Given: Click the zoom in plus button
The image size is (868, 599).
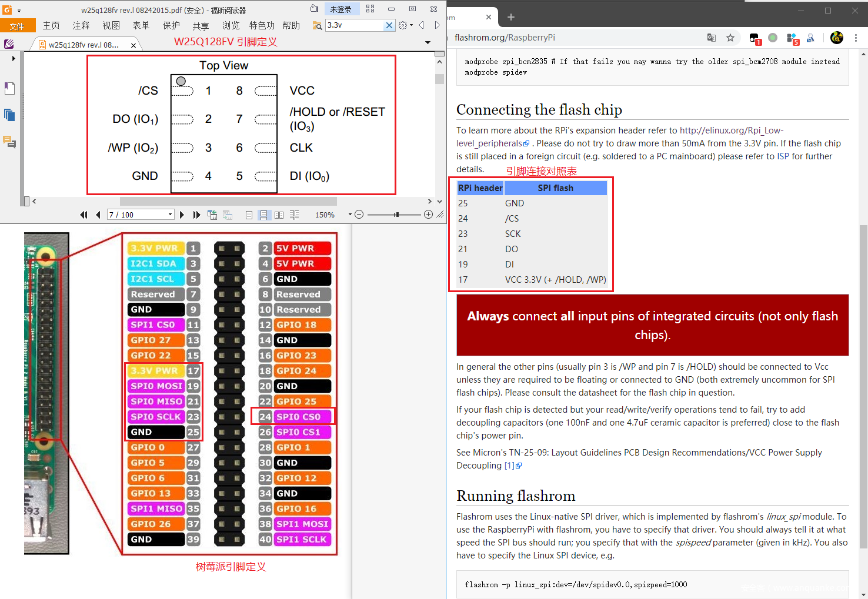Looking at the screenshot, I should click(428, 215).
